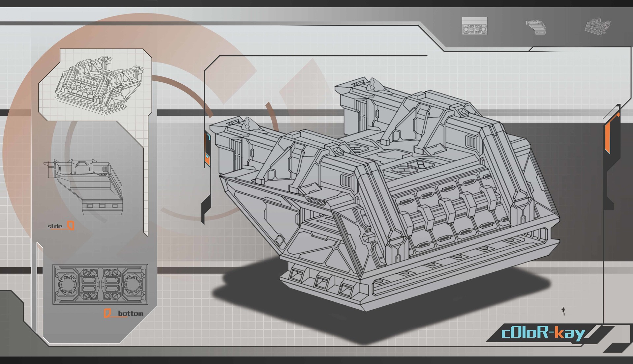Viewport: 633px width, 364px height.
Task: Click the 'cOloR-kay' logo
Action: pos(542,333)
